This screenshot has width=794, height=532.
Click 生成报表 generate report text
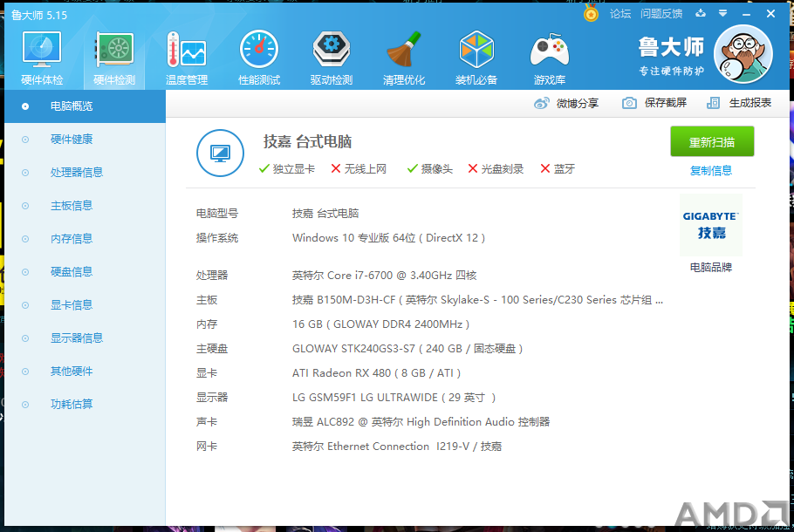750,103
